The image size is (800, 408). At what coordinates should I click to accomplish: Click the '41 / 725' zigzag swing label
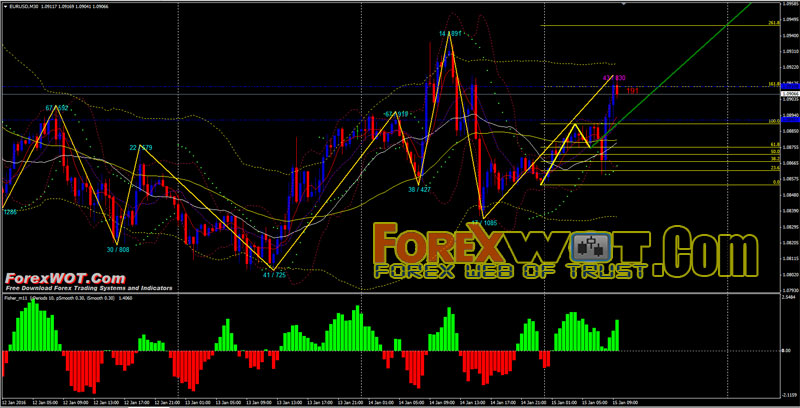coord(274,275)
